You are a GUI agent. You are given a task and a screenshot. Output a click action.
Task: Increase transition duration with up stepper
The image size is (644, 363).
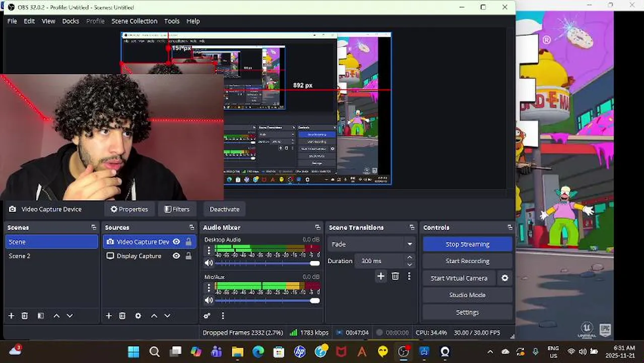(410, 258)
